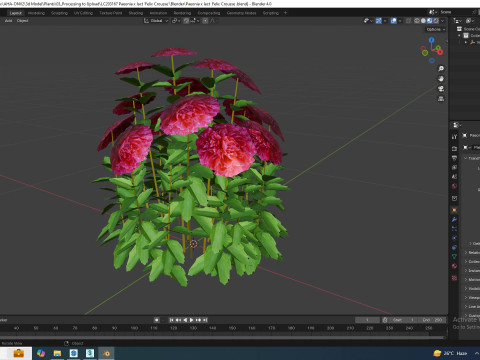Switch to the Shading workspace tab
The width and height of the screenshot is (480, 360).
(x=136, y=13)
